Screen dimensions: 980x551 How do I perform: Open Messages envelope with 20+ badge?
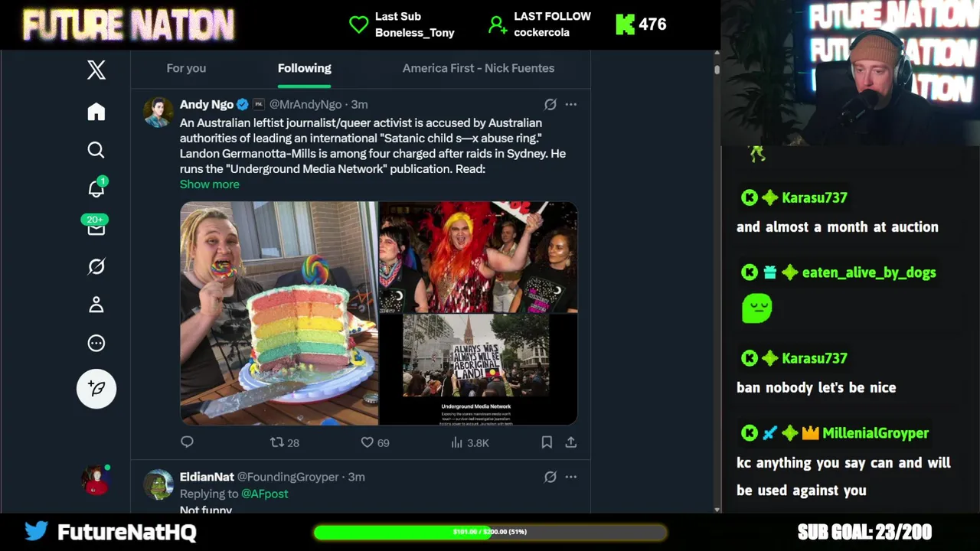click(95, 227)
